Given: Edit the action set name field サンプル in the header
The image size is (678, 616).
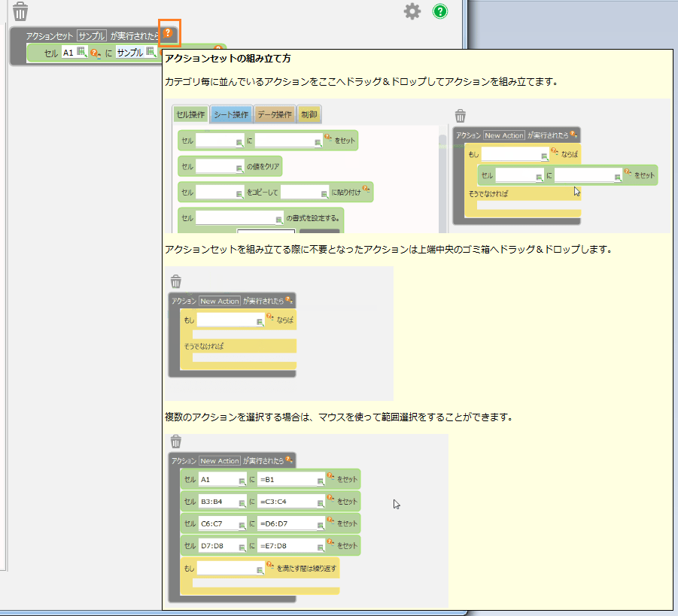Looking at the screenshot, I should pyautogui.click(x=92, y=35).
